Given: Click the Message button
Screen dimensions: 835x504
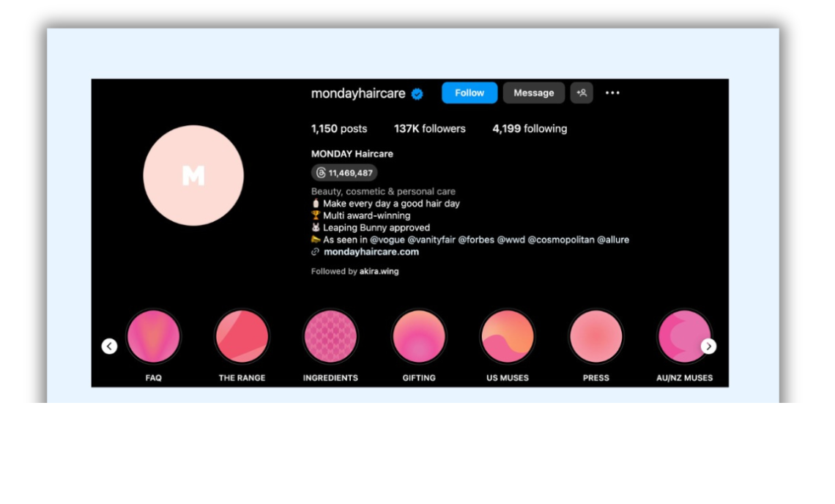Looking at the screenshot, I should [533, 93].
